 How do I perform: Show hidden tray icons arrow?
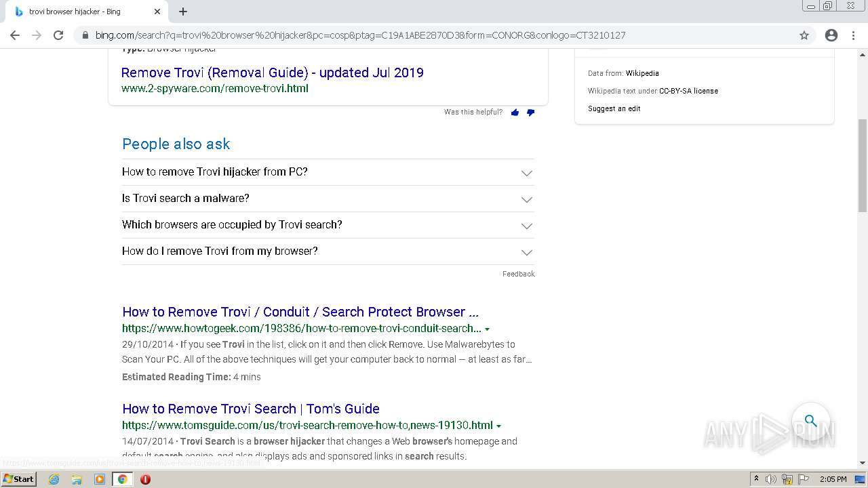coord(757,479)
